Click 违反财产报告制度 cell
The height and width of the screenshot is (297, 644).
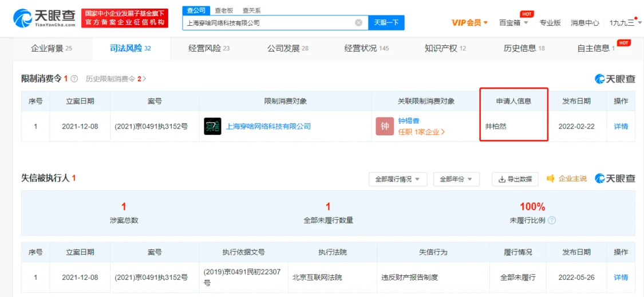(409, 278)
